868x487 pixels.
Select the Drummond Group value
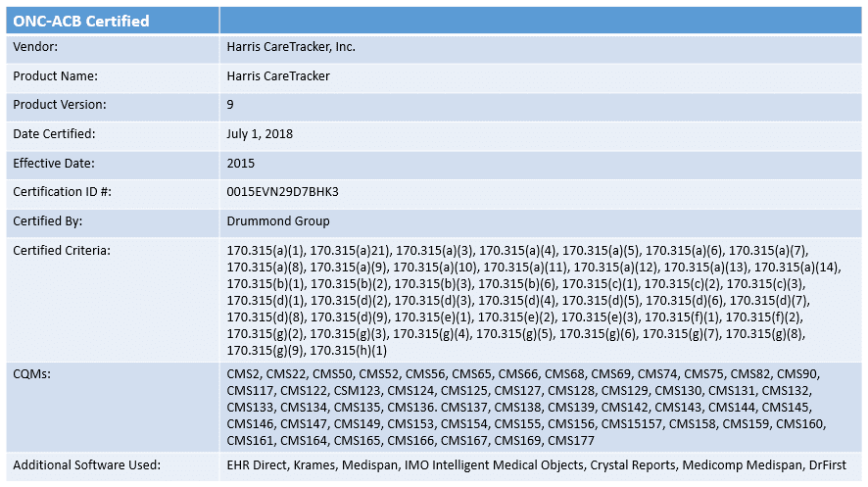[278, 220]
